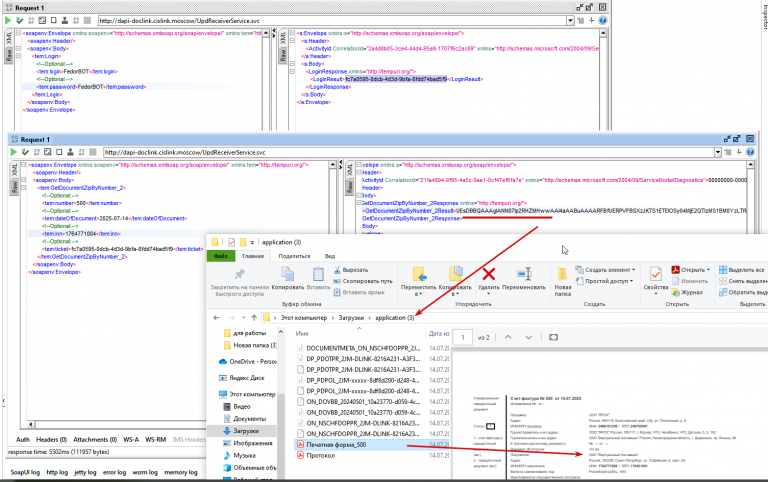Click the upper request endpoint URL field

coord(332,21)
